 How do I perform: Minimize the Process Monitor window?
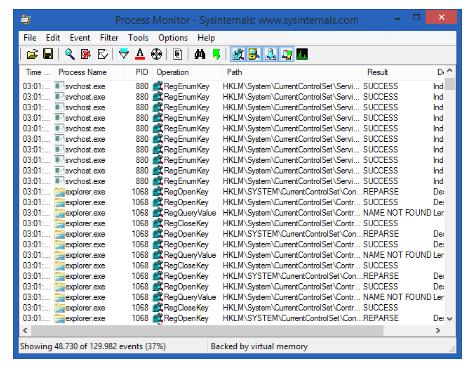tap(397, 18)
